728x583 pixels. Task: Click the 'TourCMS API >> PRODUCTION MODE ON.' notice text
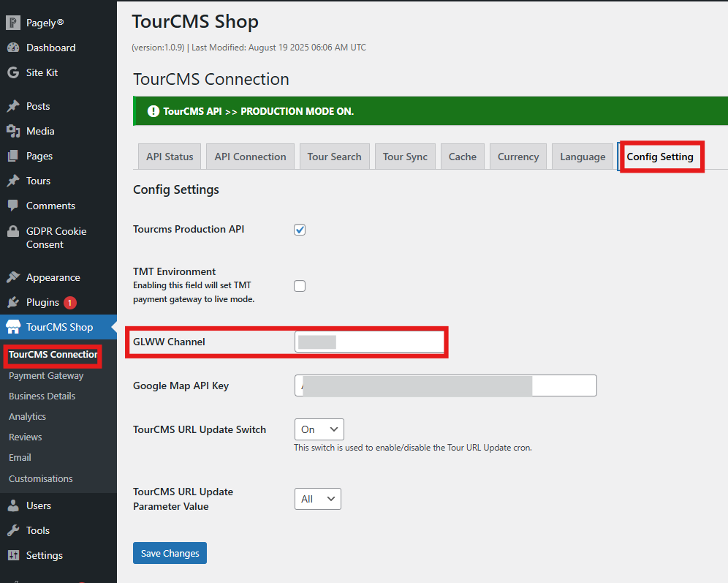click(x=259, y=111)
